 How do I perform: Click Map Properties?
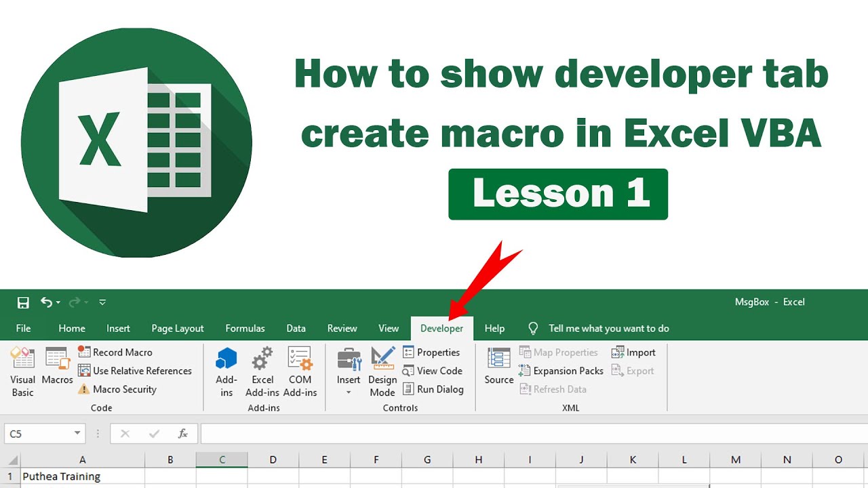click(x=559, y=352)
